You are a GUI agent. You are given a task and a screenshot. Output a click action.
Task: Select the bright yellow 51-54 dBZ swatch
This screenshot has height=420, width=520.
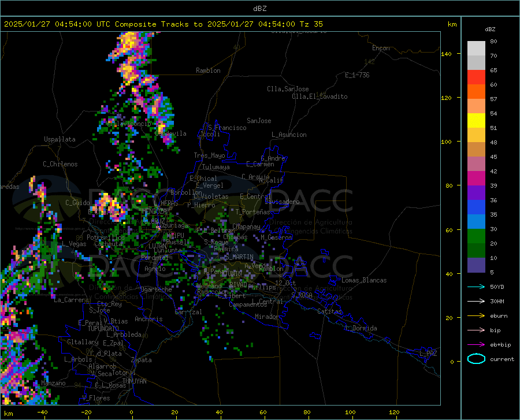pos(476,121)
